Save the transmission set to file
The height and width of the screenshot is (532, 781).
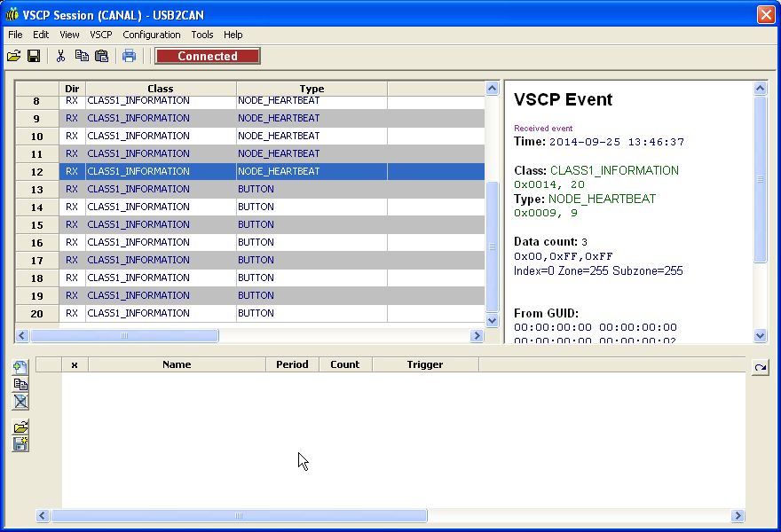(x=20, y=444)
